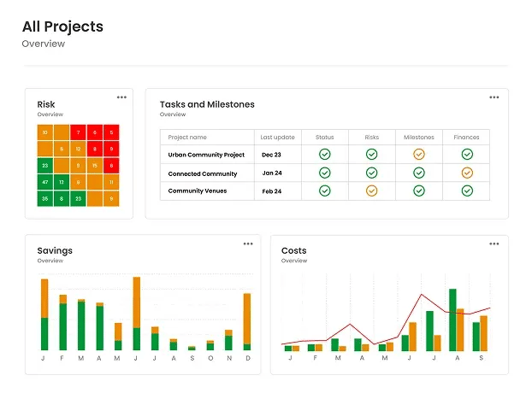Click Community Venues risks warning icon
The height and width of the screenshot is (399, 532).
coord(371,191)
